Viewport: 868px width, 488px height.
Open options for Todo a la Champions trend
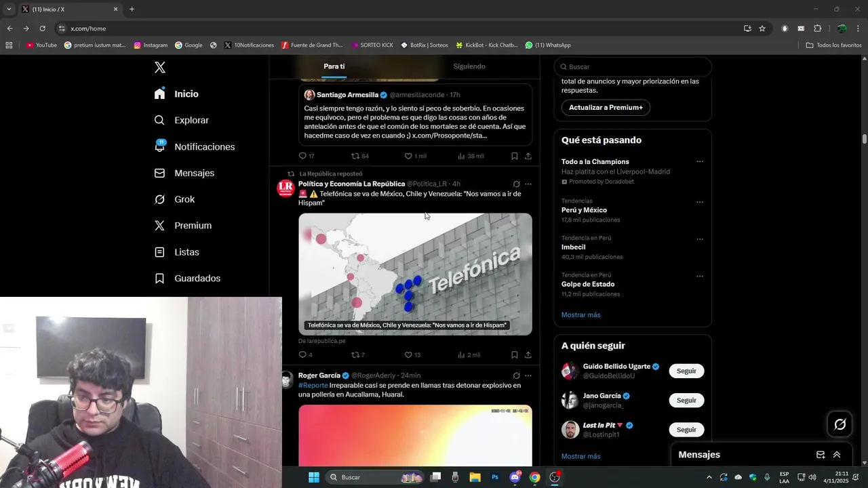(x=700, y=161)
